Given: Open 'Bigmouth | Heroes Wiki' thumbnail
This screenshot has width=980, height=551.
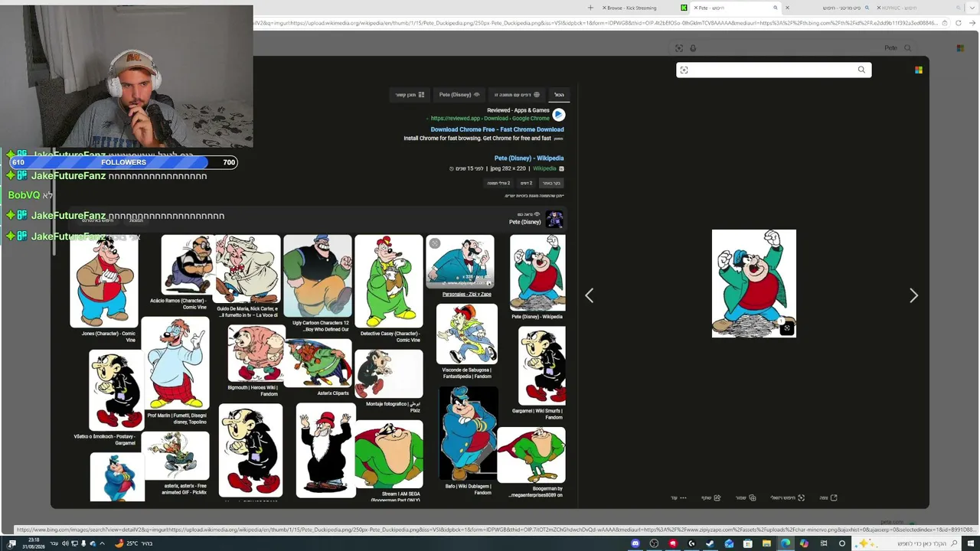Looking at the screenshot, I should [x=256, y=354].
